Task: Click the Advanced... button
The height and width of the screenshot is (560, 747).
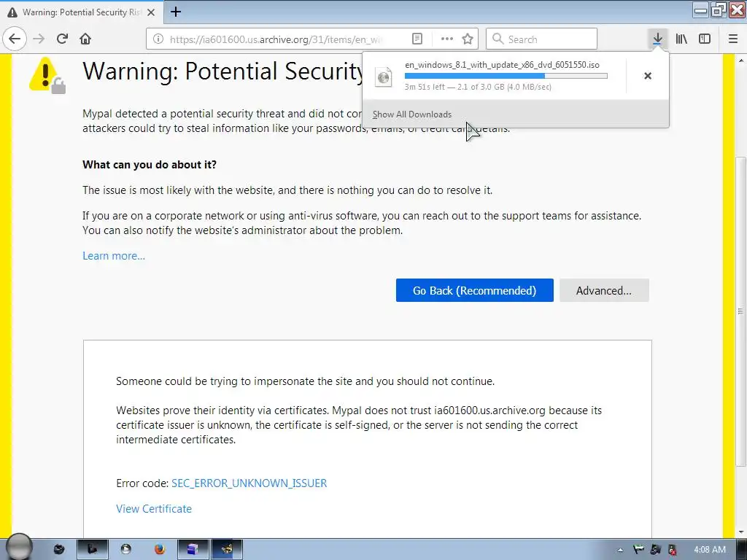Action: 604,290
